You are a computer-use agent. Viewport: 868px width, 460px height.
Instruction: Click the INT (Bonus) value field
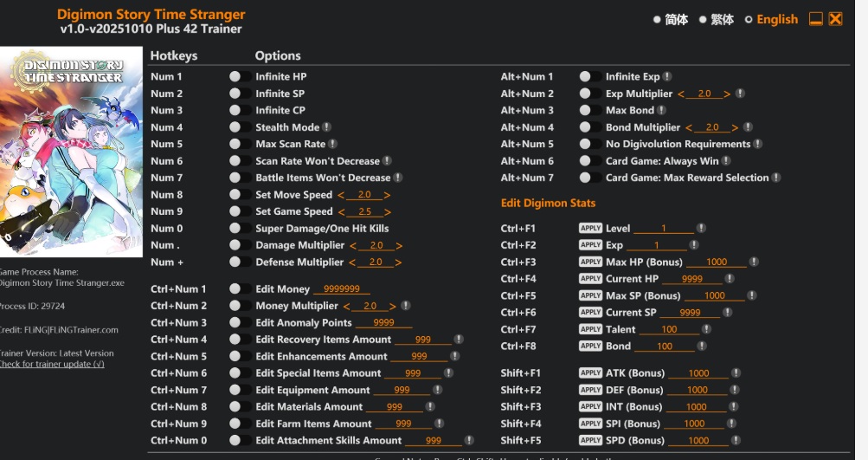click(696, 407)
